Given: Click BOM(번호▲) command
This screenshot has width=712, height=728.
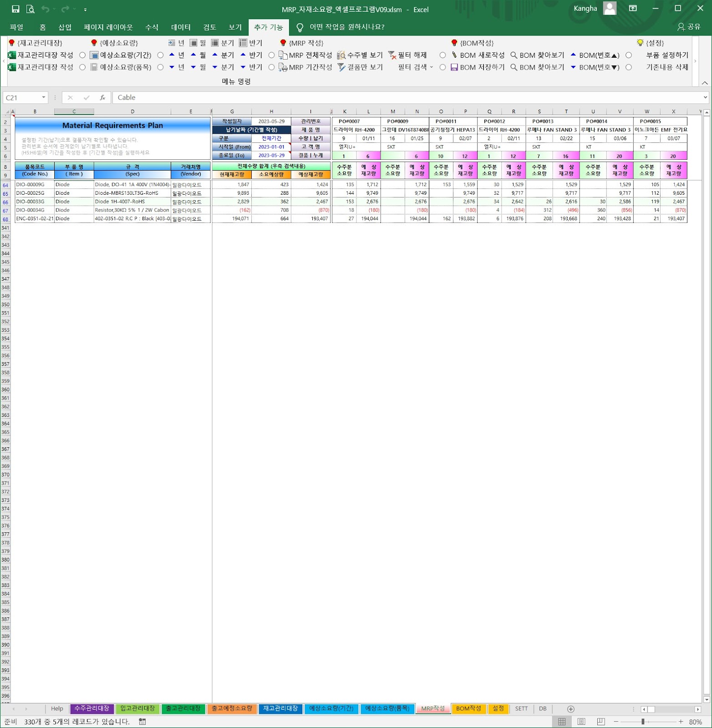Looking at the screenshot, I should point(595,55).
